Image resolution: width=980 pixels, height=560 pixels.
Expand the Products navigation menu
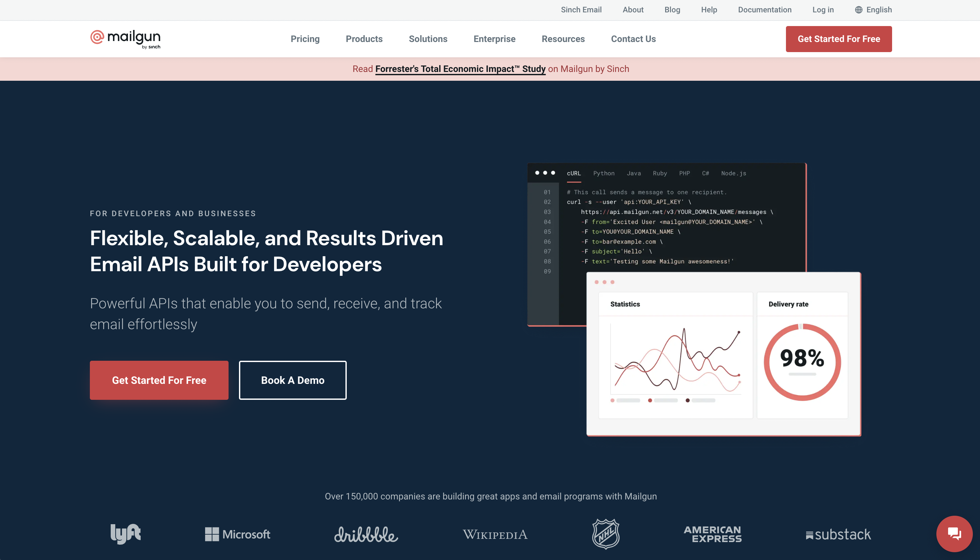[x=364, y=39]
